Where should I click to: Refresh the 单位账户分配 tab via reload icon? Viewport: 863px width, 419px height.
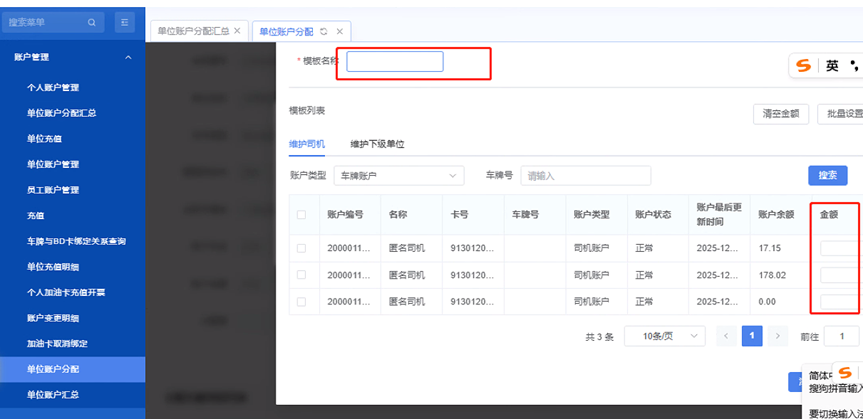point(323,32)
